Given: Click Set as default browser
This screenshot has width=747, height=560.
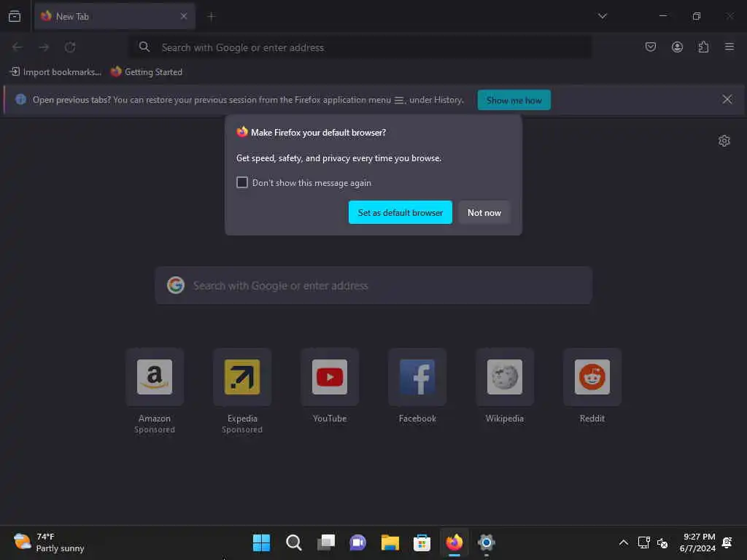Looking at the screenshot, I should [400, 212].
